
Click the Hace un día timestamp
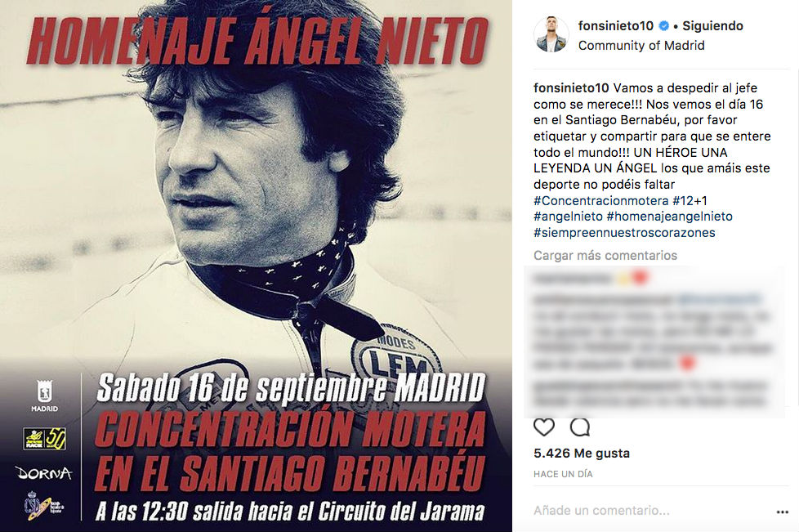click(x=563, y=474)
